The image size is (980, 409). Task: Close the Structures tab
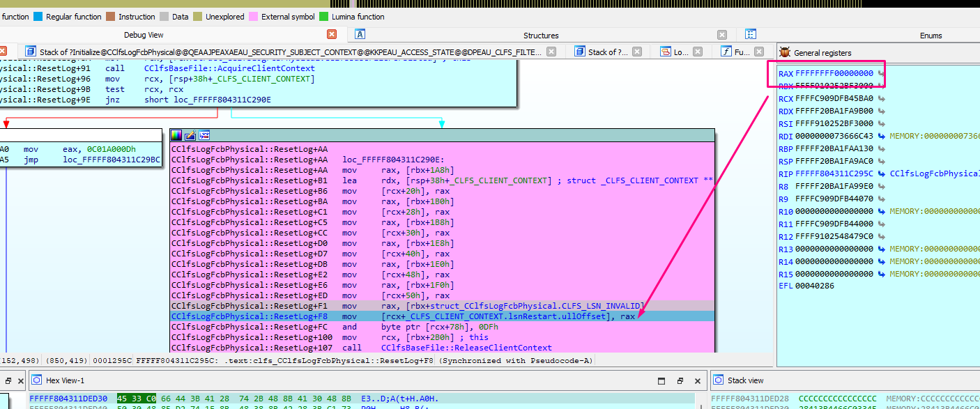point(723,35)
